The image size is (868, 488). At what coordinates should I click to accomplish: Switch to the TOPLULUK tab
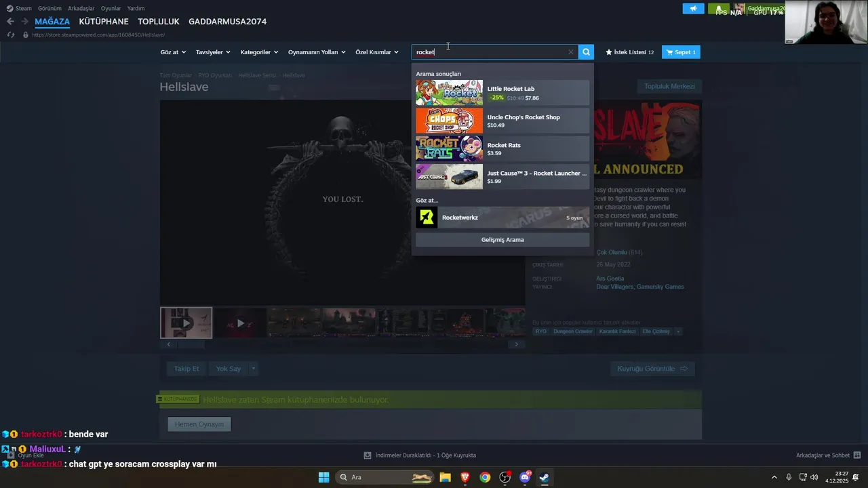point(159,22)
